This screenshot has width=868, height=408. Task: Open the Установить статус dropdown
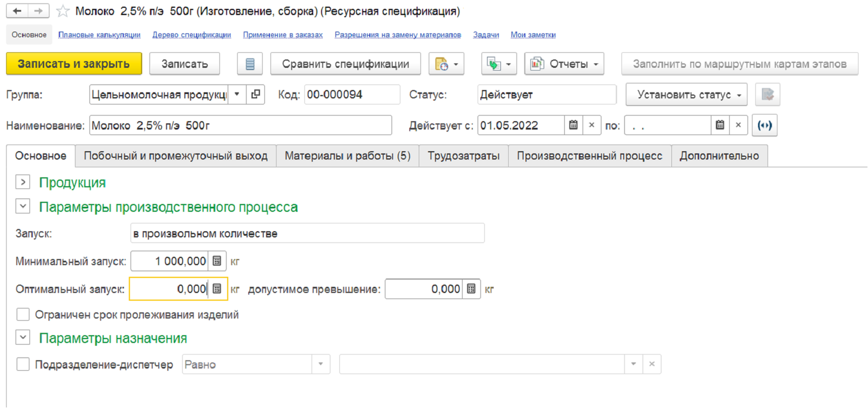(x=687, y=94)
